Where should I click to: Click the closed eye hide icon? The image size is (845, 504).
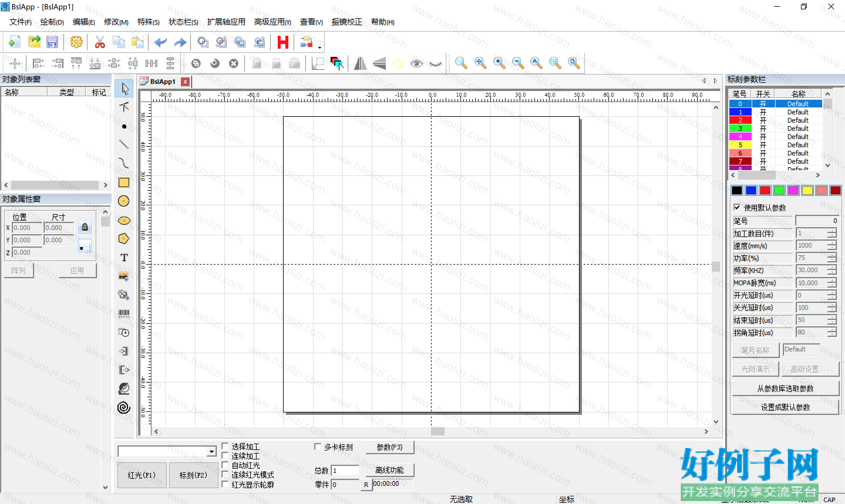point(435,64)
